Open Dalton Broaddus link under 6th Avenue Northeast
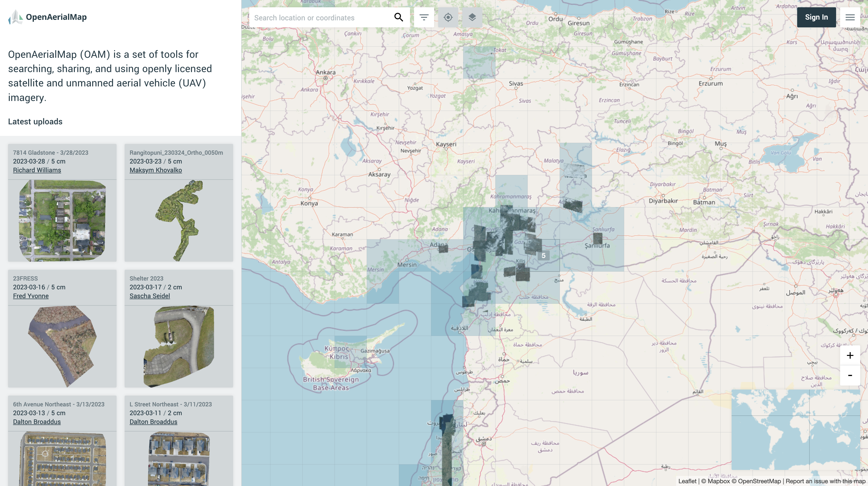 click(x=37, y=422)
